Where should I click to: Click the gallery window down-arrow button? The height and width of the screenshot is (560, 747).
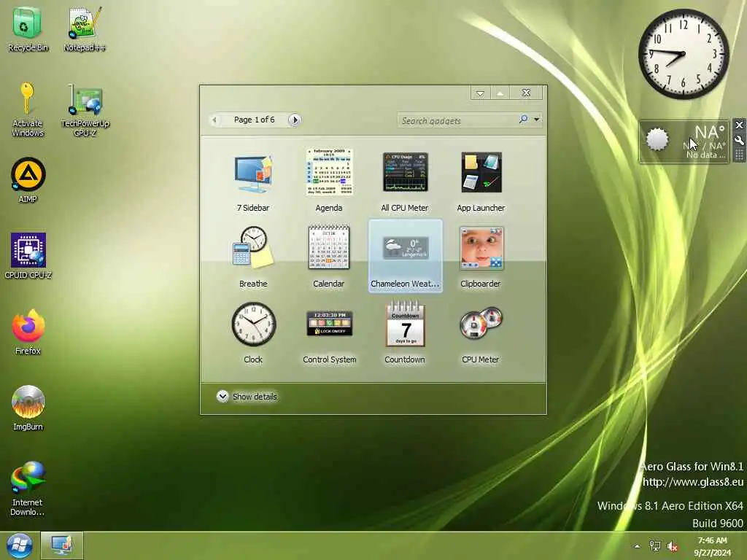(480, 93)
